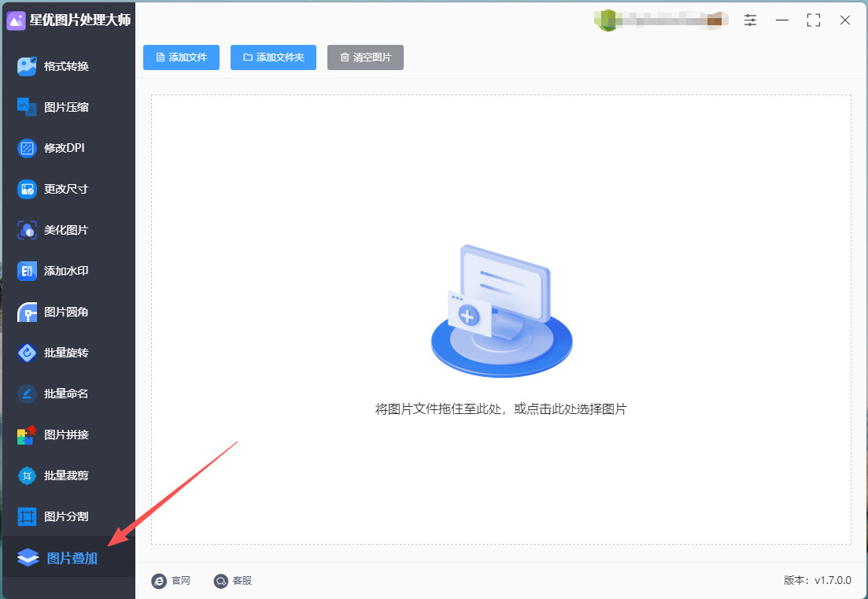Viewport: 868px width, 599px height.
Task: Click the version text v1.7.0.0
Action: pos(833,580)
